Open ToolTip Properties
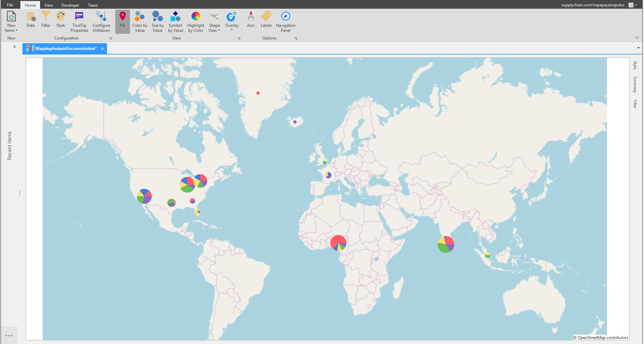 point(79,22)
